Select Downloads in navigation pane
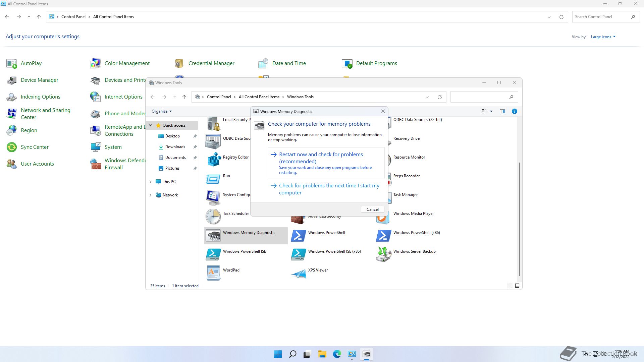This screenshot has height=362, width=644. point(175,147)
